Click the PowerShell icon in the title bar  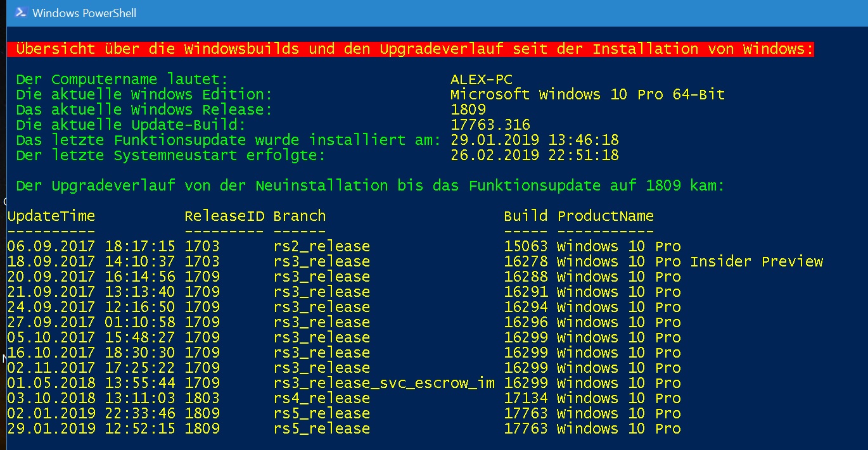click(x=21, y=13)
